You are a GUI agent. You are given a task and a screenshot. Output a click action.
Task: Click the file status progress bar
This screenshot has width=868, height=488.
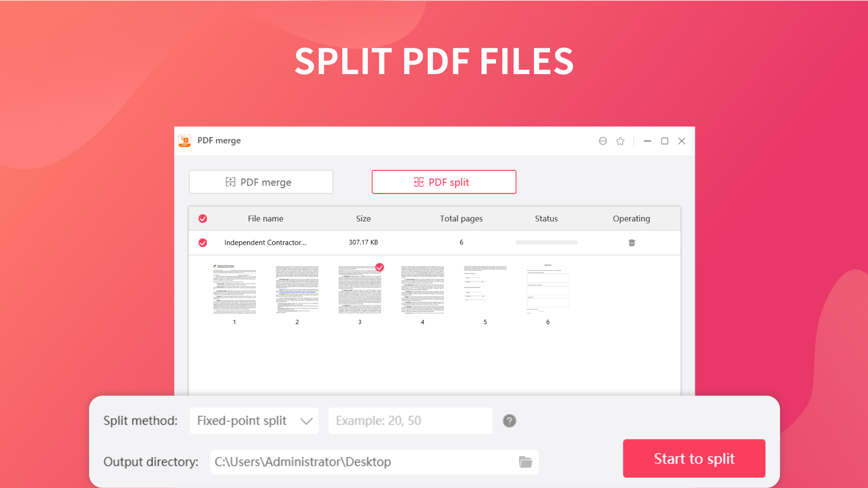546,243
